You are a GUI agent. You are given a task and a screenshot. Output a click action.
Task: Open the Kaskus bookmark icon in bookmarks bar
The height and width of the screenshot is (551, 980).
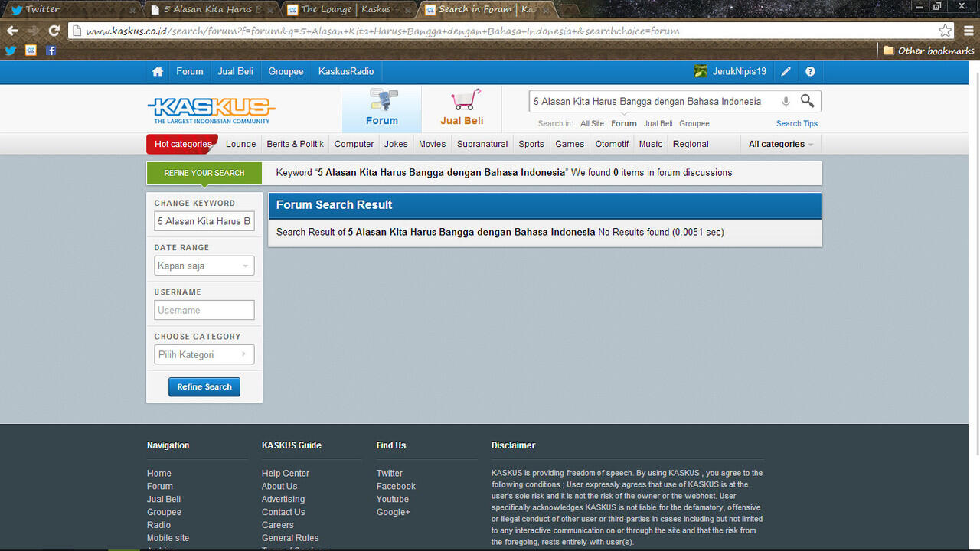[x=31, y=51]
